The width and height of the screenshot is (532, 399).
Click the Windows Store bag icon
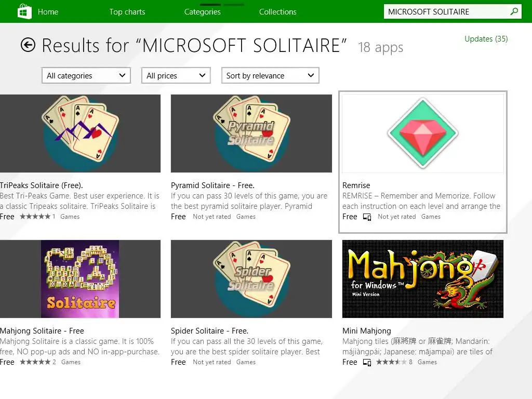[24, 11]
